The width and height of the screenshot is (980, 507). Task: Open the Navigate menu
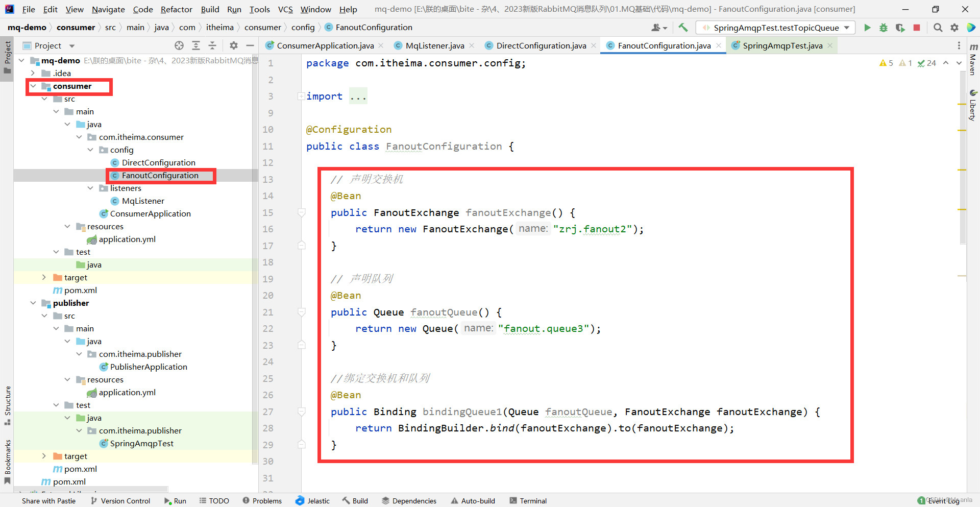[x=108, y=9]
